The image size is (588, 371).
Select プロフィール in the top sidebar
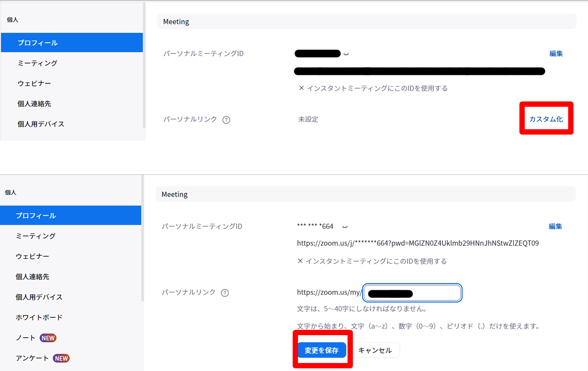(72, 42)
